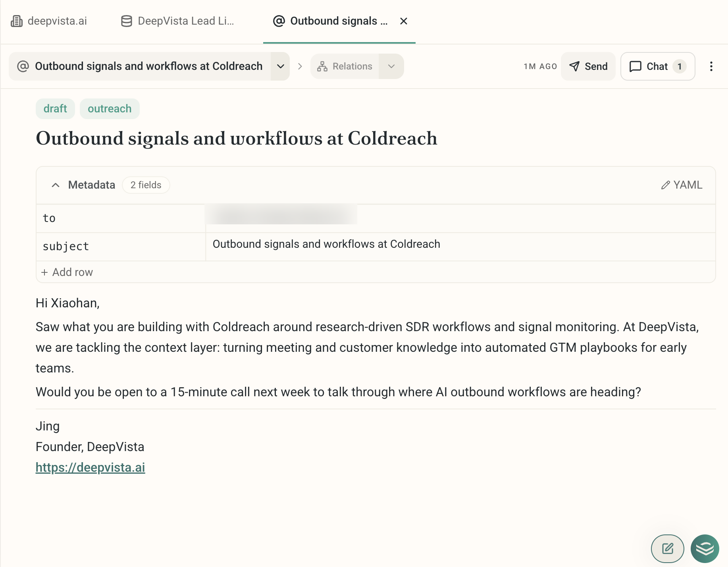The width and height of the screenshot is (728, 567).
Task: Click the outreach tag
Action: click(110, 109)
